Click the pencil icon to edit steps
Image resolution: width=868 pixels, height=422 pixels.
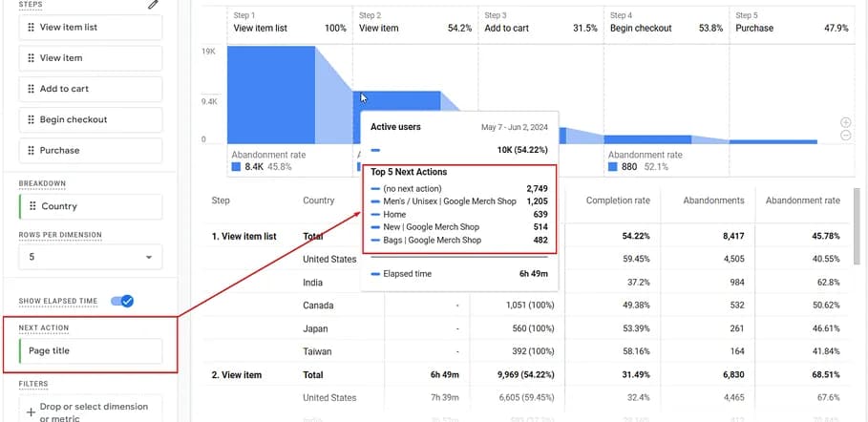click(153, 5)
